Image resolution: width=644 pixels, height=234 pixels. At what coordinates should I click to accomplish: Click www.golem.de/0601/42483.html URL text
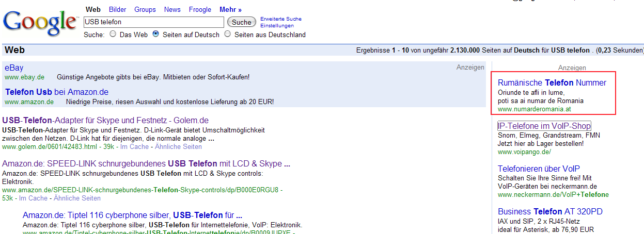pyautogui.click(x=49, y=147)
